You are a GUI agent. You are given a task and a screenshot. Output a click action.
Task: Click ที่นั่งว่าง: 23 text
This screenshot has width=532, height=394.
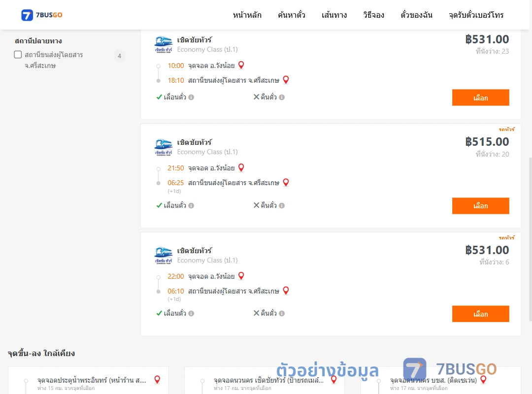coord(492,51)
